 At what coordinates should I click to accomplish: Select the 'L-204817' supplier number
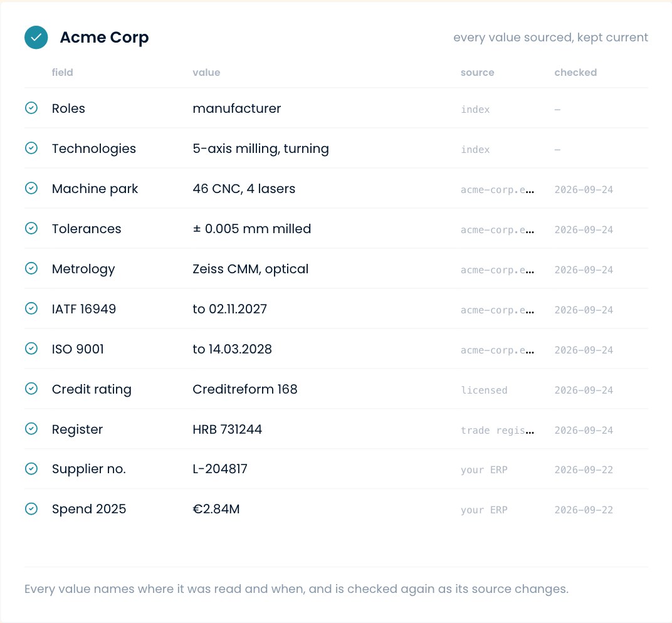click(x=220, y=469)
